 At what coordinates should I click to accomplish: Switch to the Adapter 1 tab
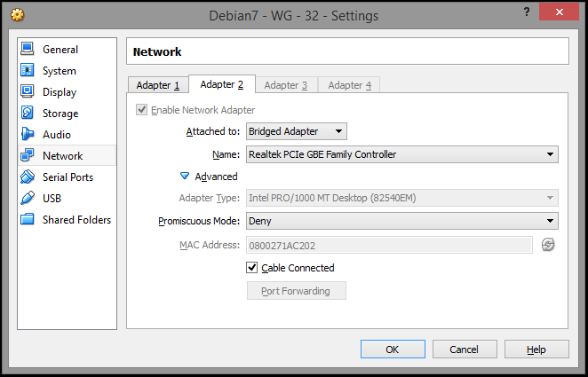[x=157, y=85]
